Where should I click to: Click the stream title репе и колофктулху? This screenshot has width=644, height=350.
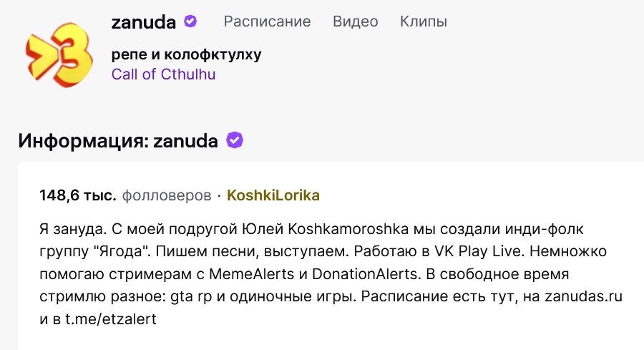pyautogui.click(x=187, y=54)
